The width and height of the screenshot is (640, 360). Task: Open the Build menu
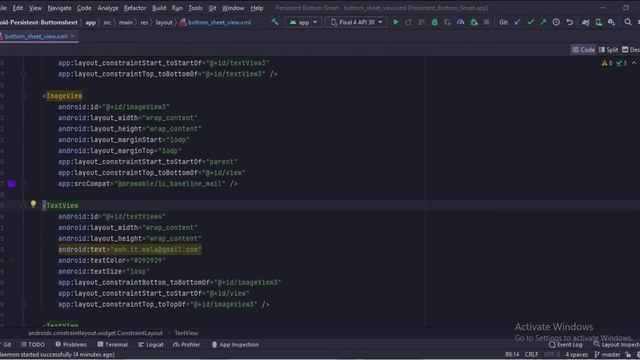click(159, 8)
